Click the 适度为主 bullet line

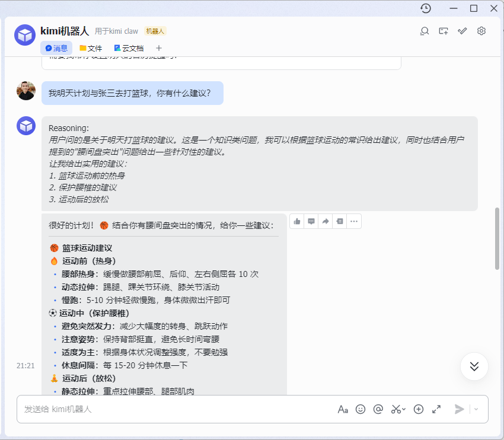(x=145, y=352)
